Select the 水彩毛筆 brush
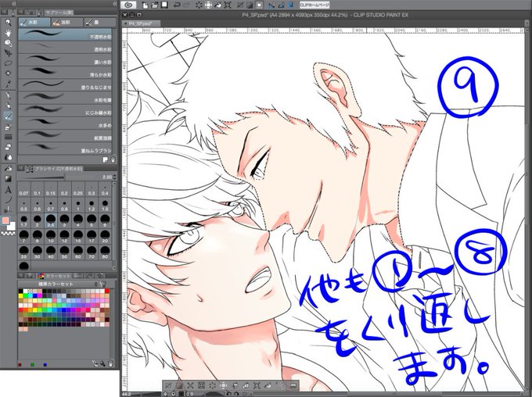 65,98
